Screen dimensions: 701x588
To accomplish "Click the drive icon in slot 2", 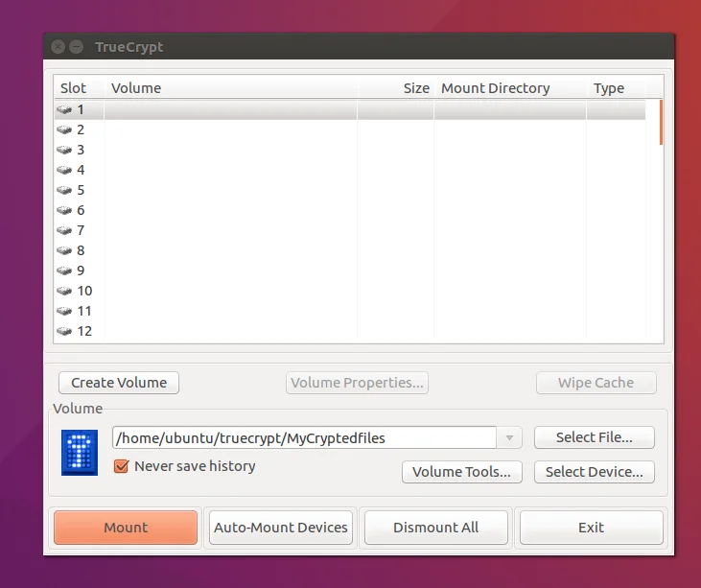I will 64,129.
